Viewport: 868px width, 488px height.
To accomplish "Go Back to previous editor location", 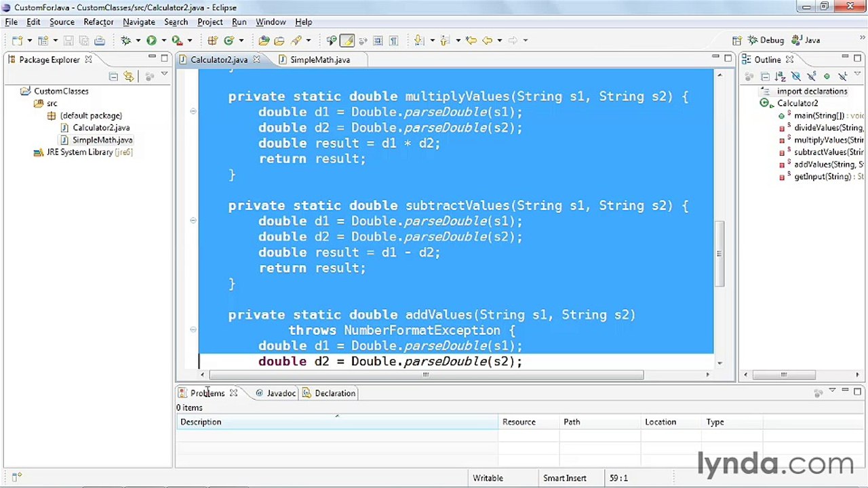I will coord(487,41).
